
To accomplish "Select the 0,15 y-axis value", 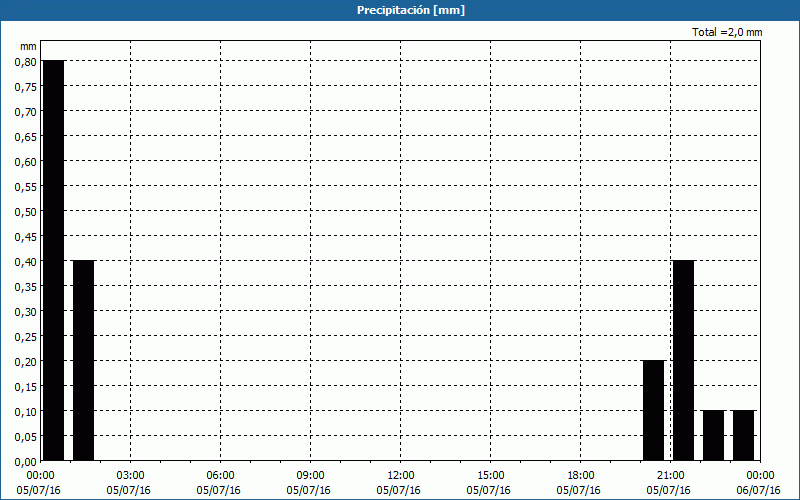I will click(26, 387).
